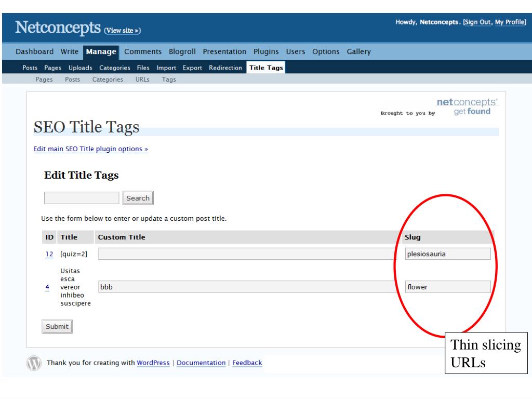Open Pages in Manage submenu
Image resolution: width=532 pixels, height=399 pixels.
pyautogui.click(x=52, y=68)
